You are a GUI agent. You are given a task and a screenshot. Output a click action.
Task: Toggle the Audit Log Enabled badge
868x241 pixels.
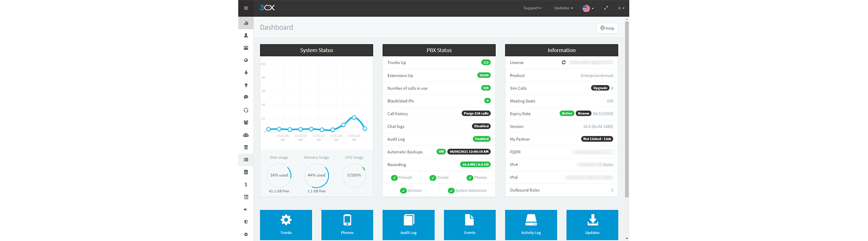pyautogui.click(x=481, y=139)
